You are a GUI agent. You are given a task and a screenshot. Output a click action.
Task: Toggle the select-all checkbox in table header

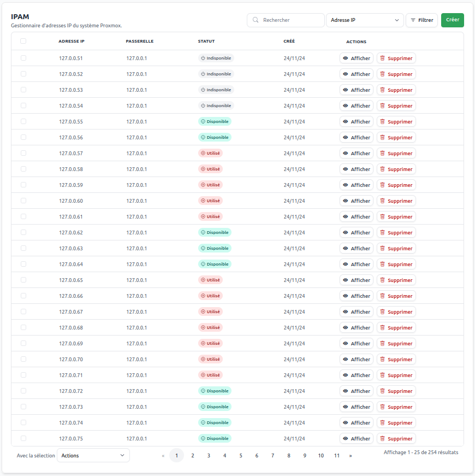click(x=23, y=41)
